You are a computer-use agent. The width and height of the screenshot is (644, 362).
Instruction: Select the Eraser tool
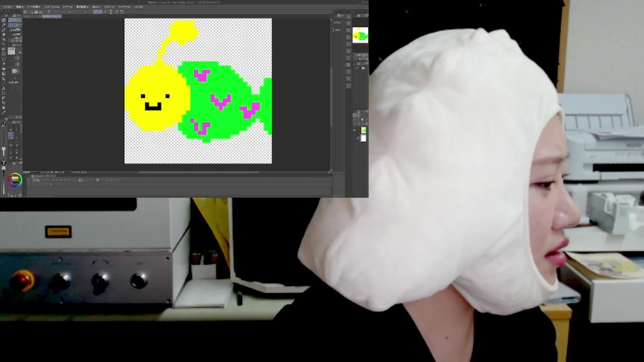4,35
